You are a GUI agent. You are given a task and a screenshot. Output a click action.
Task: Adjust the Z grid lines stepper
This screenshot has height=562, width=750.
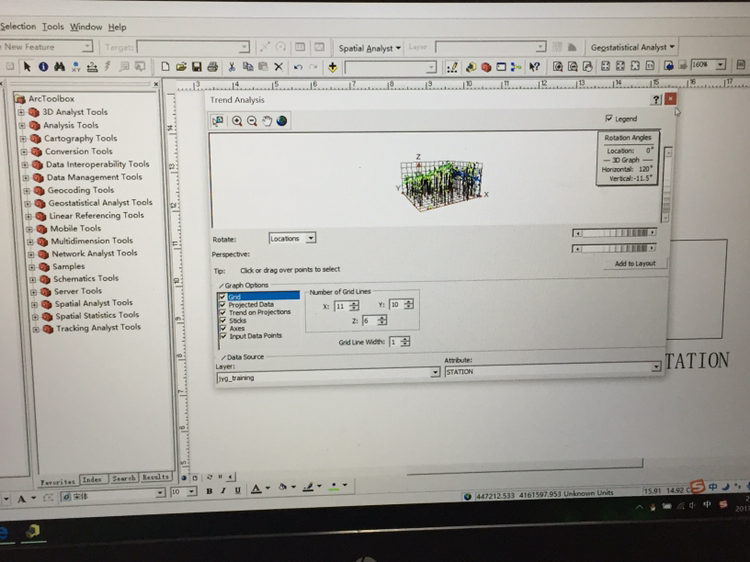point(382,320)
